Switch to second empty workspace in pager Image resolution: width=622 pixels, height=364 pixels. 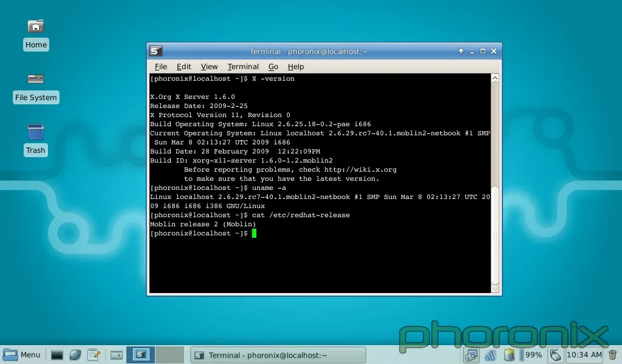169,355
